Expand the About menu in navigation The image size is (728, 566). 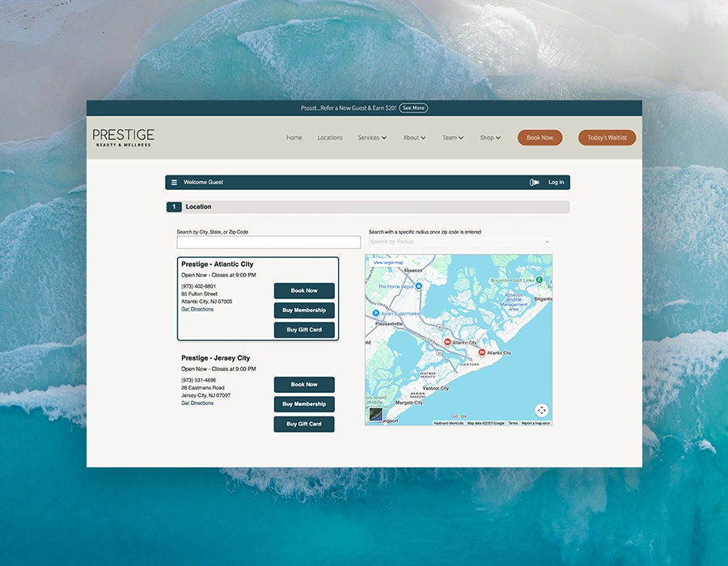(x=414, y=137)
